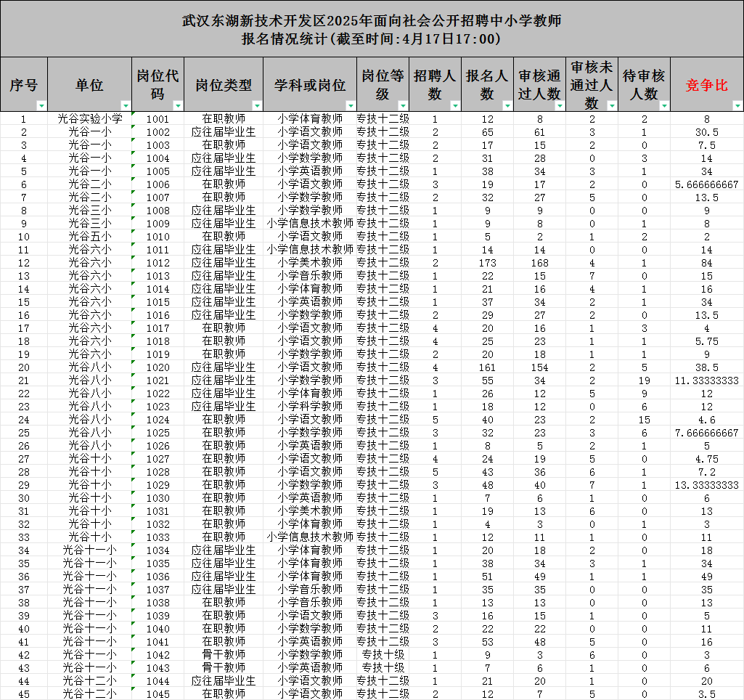Image resolution: width=744 pixels, height=700 pixels.
Task: Select competition ratio cell 5.666666667
Action: click(x=707, y=184)
